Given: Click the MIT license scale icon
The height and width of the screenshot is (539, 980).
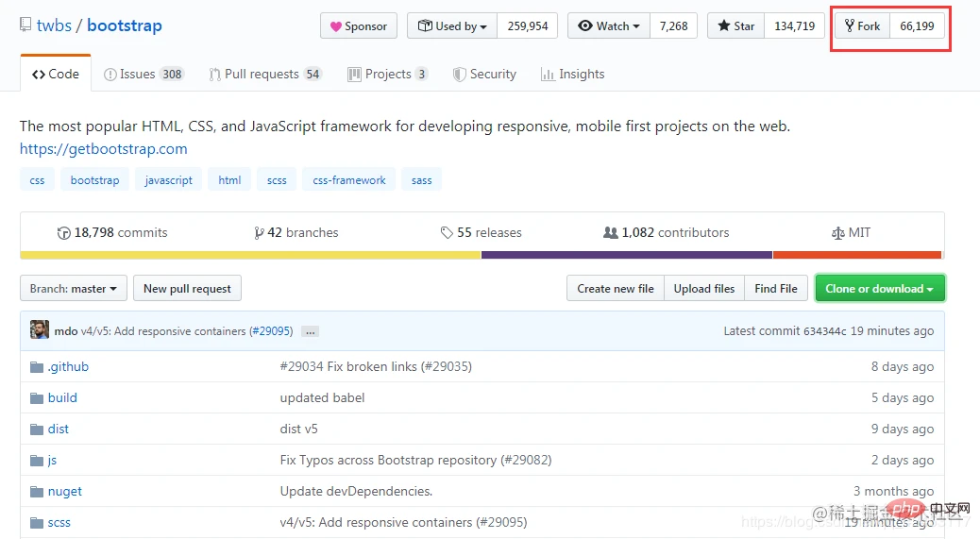Looking at the screenshot, I should click(x=837, y=233).
